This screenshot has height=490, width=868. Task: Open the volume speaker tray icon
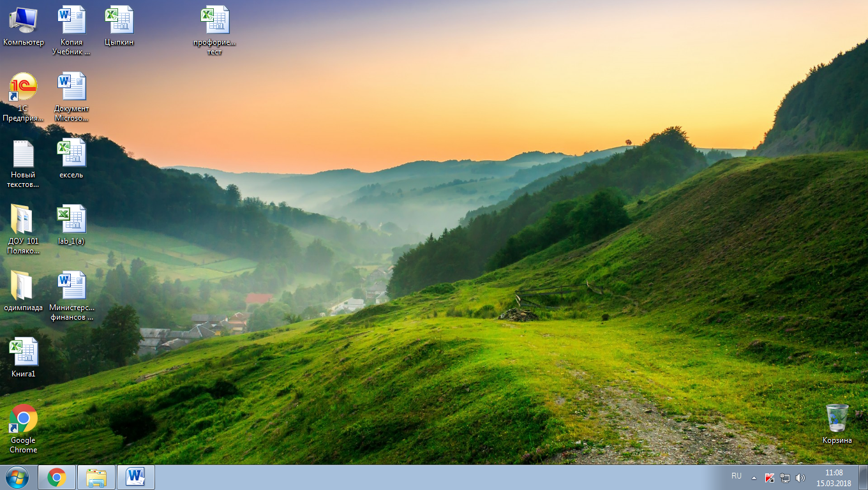800,477
